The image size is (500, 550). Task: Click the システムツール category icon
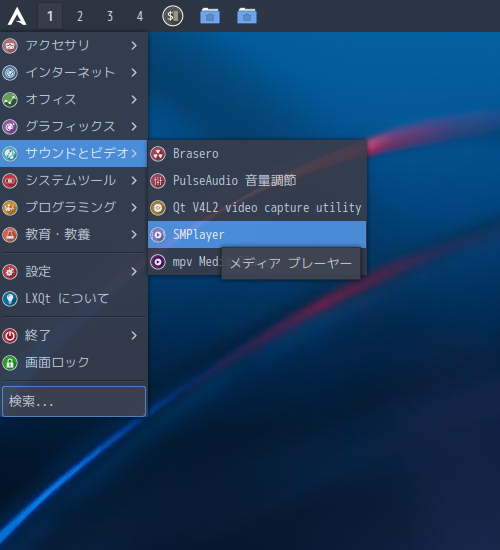(10, 181)
